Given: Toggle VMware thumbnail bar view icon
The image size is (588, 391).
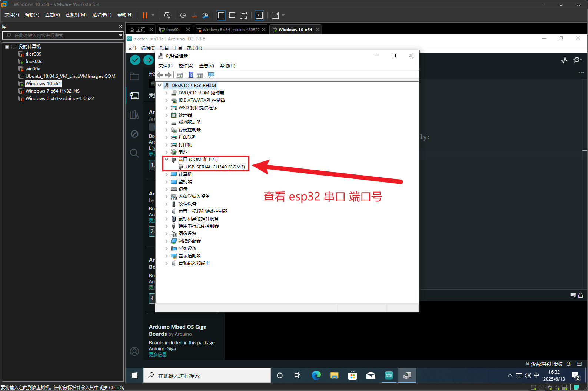Looking at the screenshot, I should [x=232, y=15].
